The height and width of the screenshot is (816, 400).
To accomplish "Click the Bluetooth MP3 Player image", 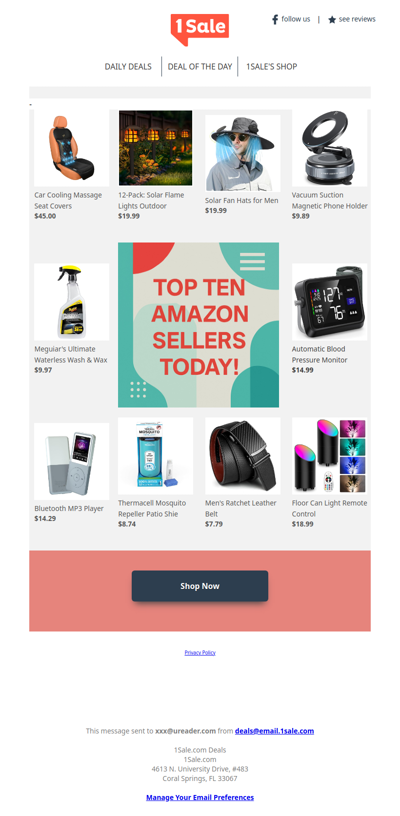I will (x=72, y=462).
